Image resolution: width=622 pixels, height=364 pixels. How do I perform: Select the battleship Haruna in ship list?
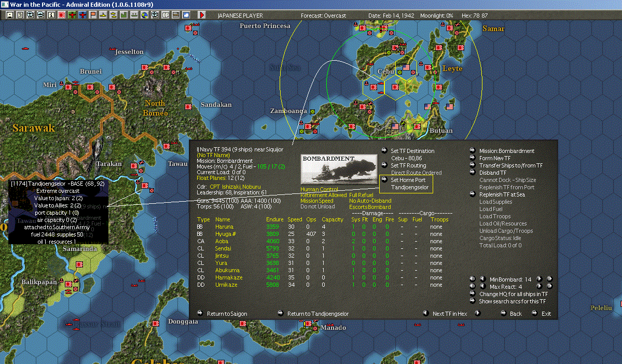224,227
